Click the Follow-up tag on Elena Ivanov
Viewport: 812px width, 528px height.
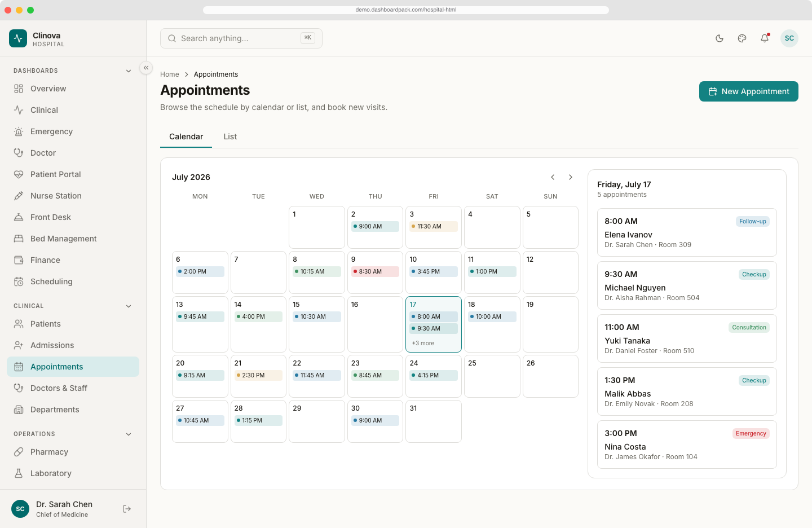(x=753, y=221)
